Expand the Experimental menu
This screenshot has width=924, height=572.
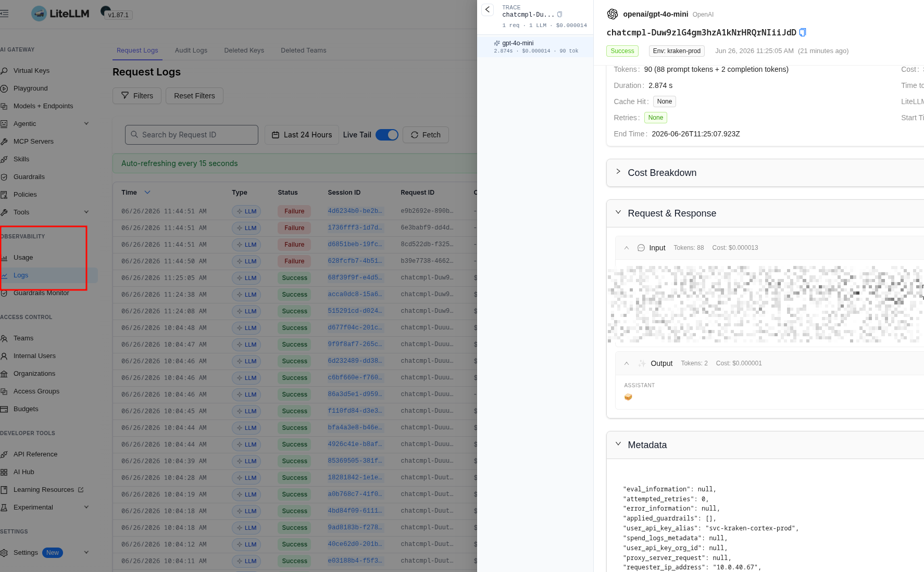click(86, 507)
